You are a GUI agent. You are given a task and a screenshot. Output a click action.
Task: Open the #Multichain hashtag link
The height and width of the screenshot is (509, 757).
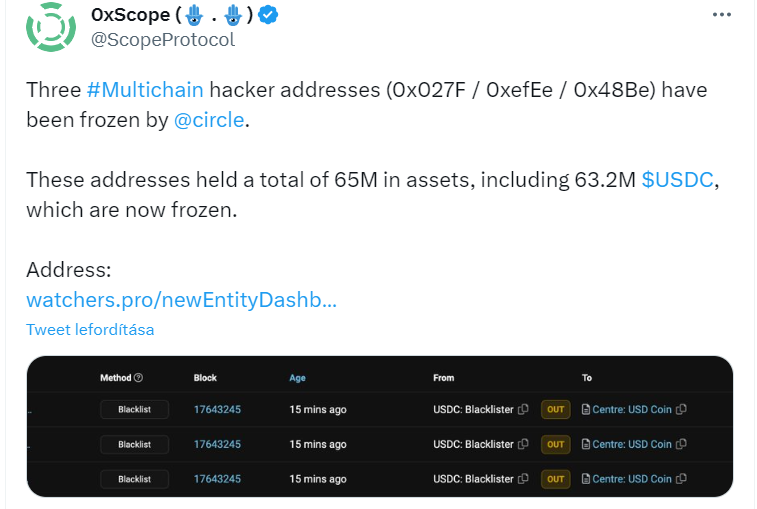coord(145,90)
